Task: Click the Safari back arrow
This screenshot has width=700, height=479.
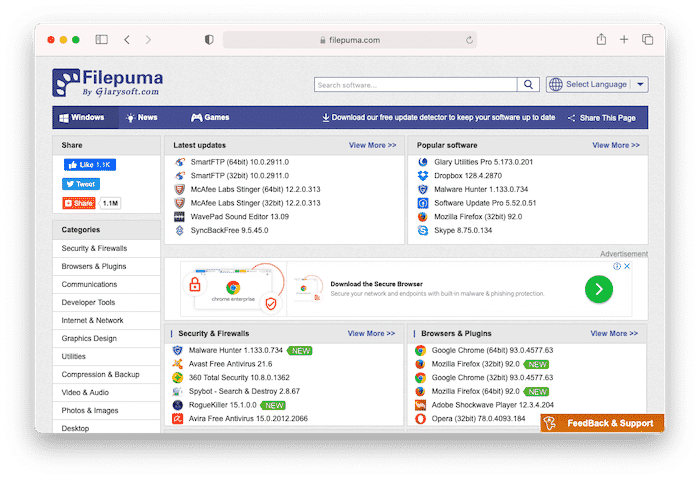Action: click(x=127, y=40)
